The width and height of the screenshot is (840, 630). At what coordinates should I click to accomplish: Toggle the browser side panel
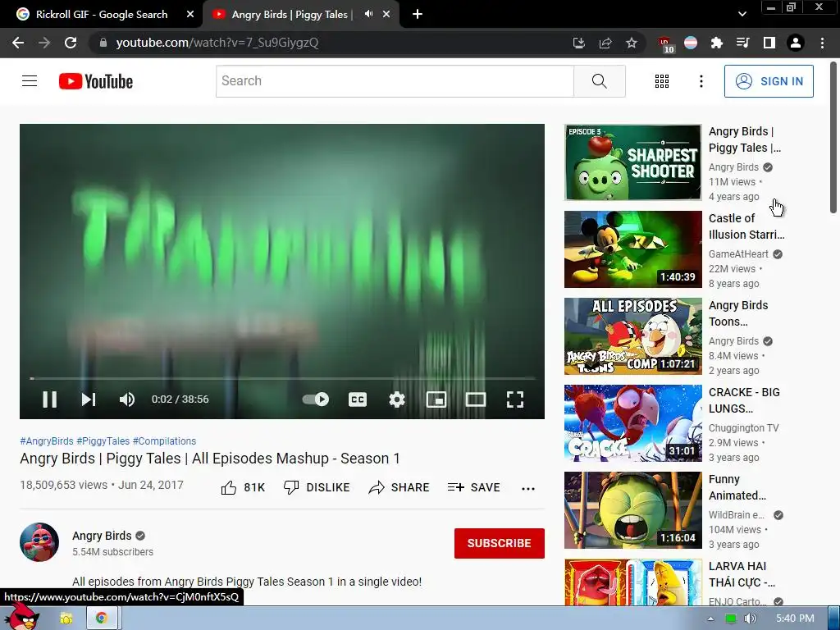coord(769,43)
